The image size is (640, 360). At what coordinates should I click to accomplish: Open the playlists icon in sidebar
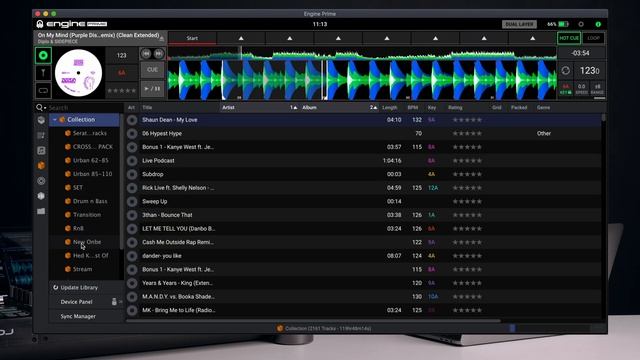[41, 135]
